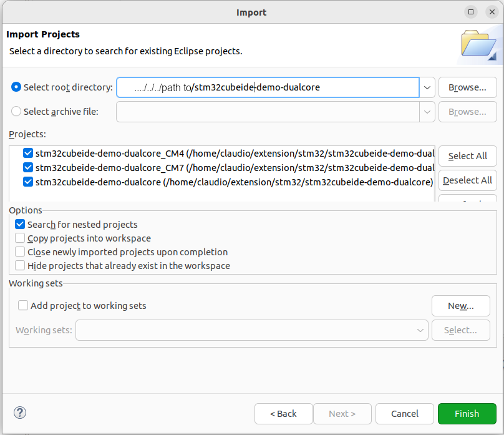Choose Select archive file radio option
The width and height of the screenshot is (504, 435).
[x=16, y=112]
